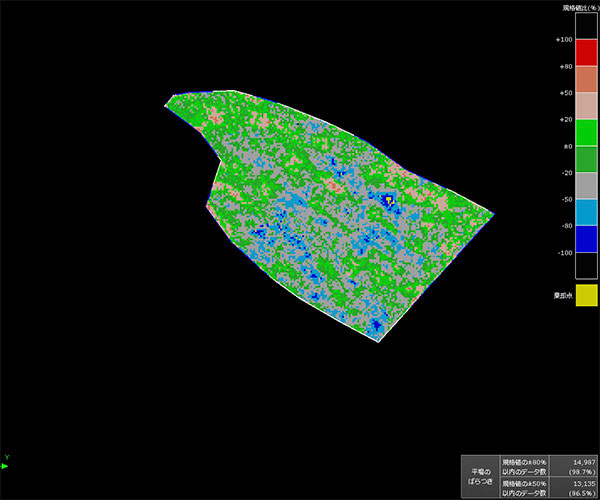Select the dark blue legend swatch
This screenshot has height=500, width=600.
point(586,238)
